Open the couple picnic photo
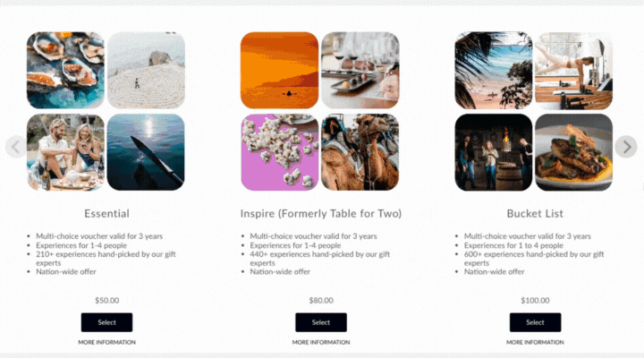Viewport: 644px width, 358px height. pos(65,152)
